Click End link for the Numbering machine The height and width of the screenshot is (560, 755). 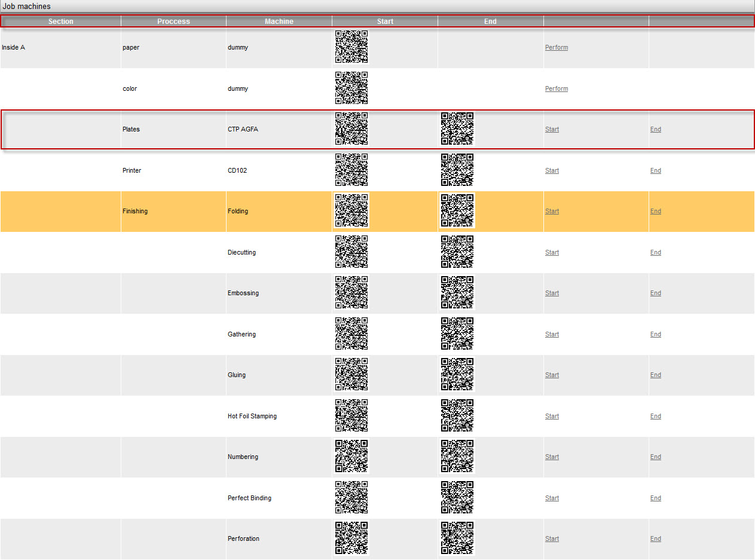[656, 457]
